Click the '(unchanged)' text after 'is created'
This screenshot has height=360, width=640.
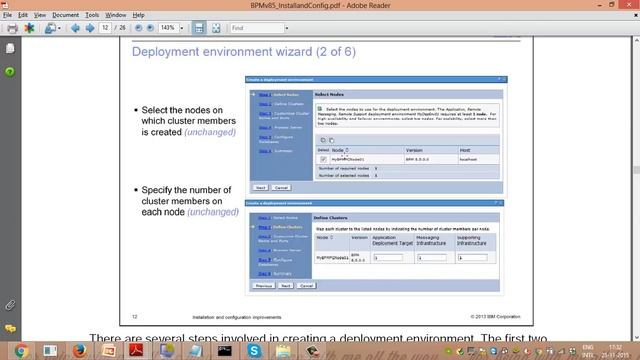pyautogui.click(x=210, y=132)
